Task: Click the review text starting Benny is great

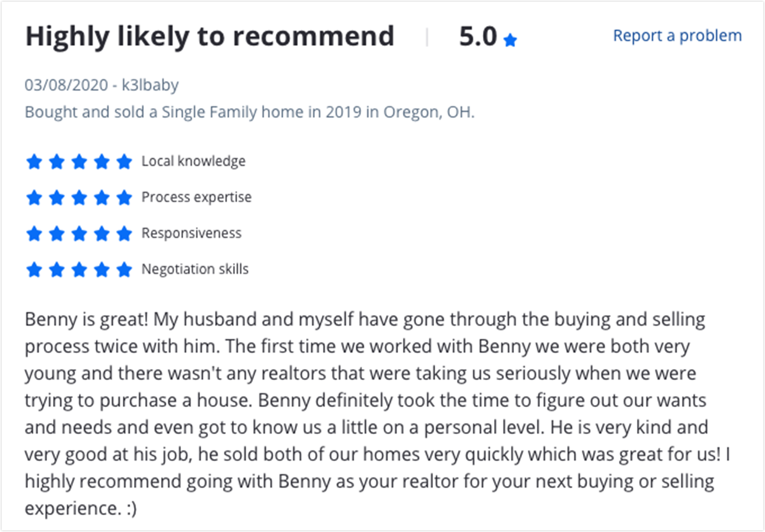Action: (377, 414)
